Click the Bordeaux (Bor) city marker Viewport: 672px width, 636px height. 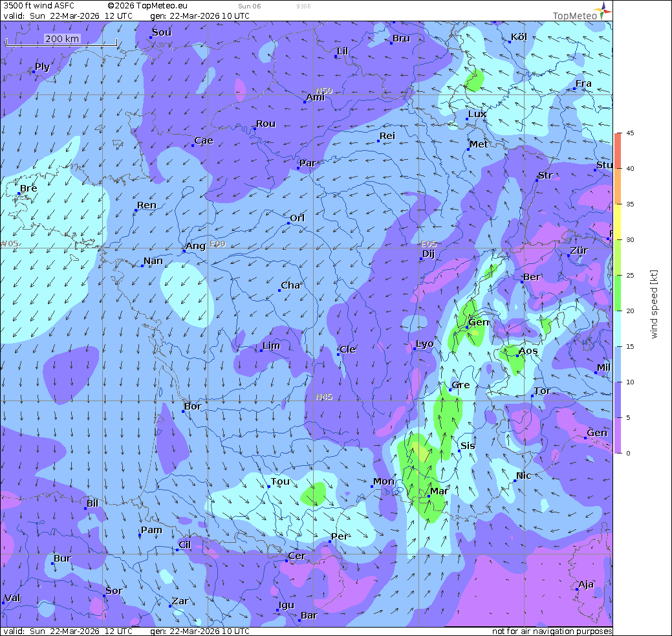coord(184,411)
